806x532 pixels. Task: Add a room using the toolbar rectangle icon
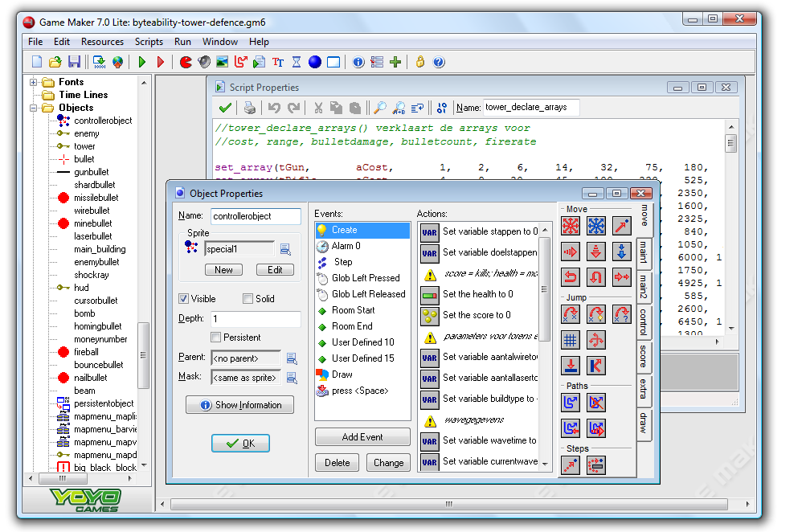click(x=333, y=62)
